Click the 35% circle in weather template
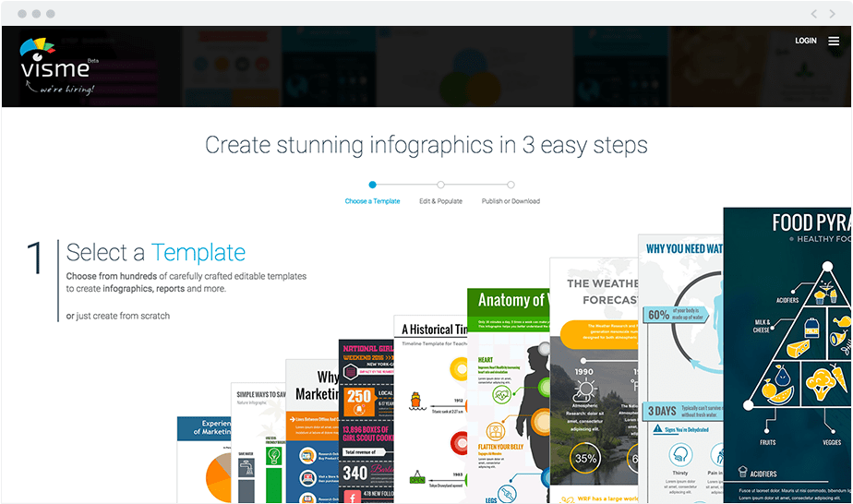853x504 pixels. (585, 459)
